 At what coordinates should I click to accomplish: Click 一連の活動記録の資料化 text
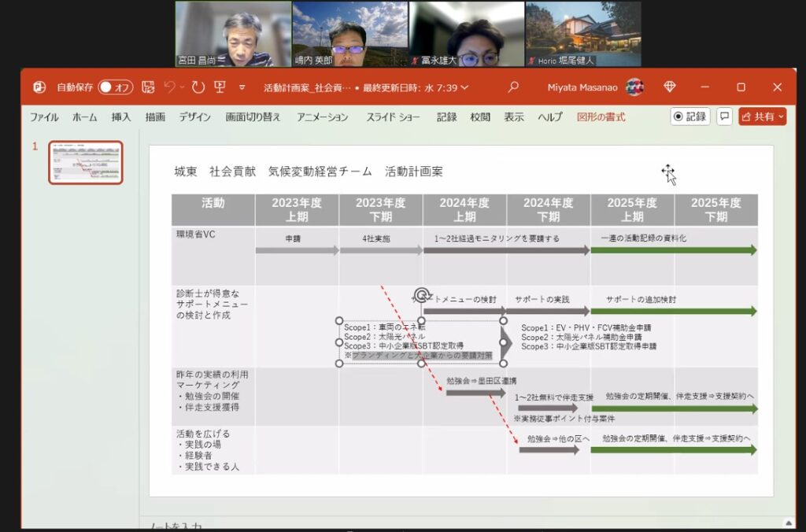[x=644, y=238]
